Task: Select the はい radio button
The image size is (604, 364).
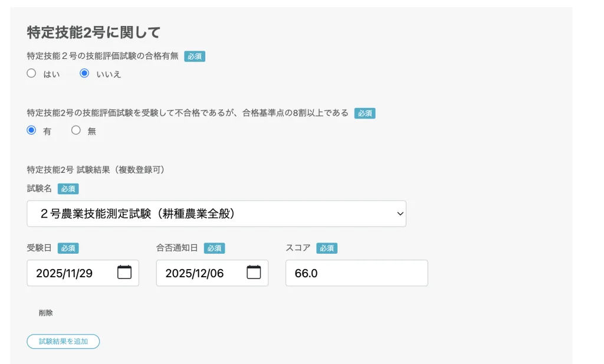Action: click(x=31, y=73)
